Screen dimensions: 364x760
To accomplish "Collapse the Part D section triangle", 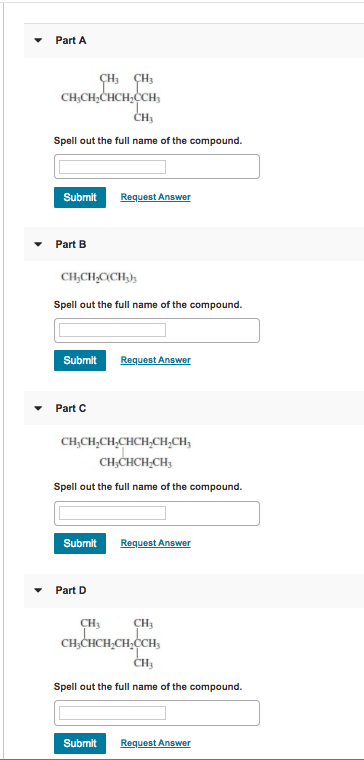I will coord(37,591).
